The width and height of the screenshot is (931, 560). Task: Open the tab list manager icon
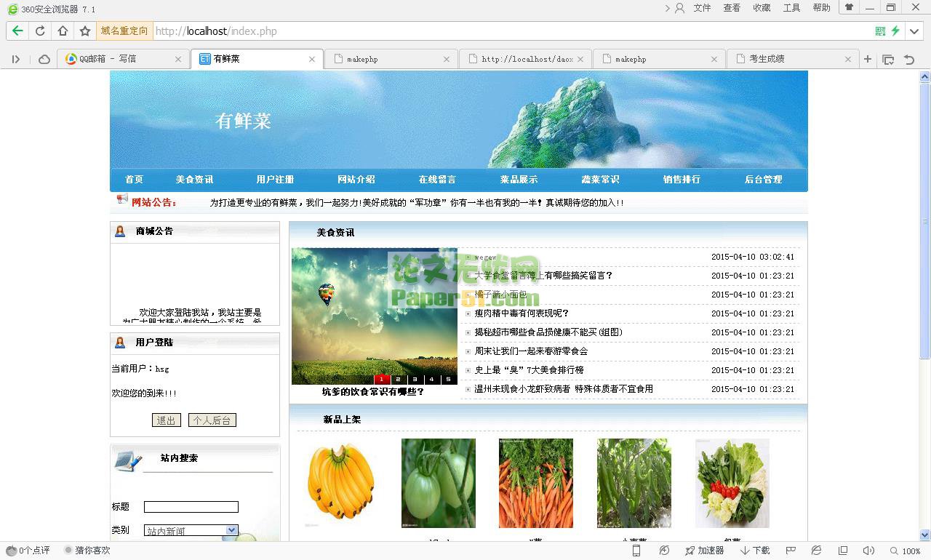tap(888, 59)
